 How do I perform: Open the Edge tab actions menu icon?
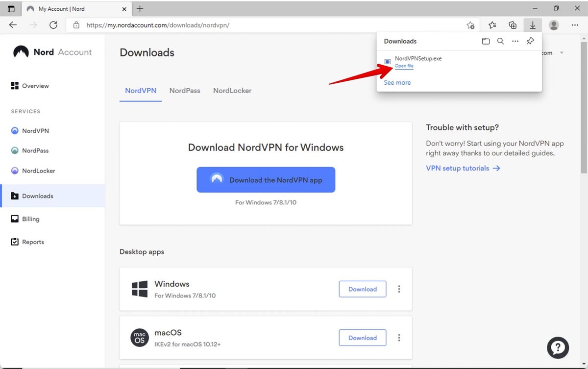pos(11,9)
